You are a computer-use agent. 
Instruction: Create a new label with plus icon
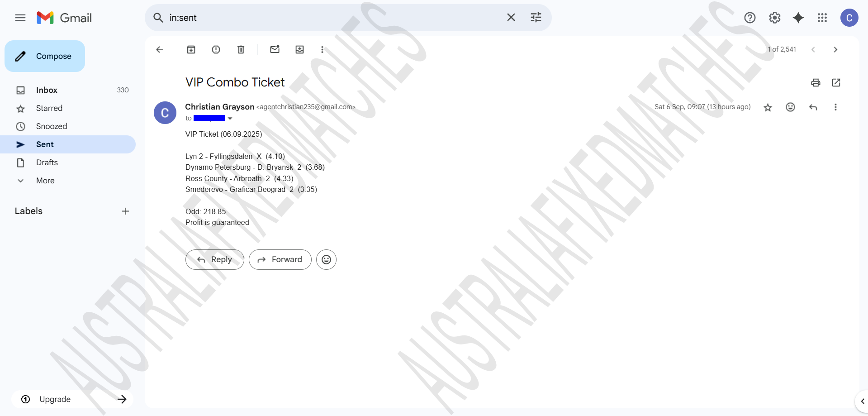[x=125, y=211]
